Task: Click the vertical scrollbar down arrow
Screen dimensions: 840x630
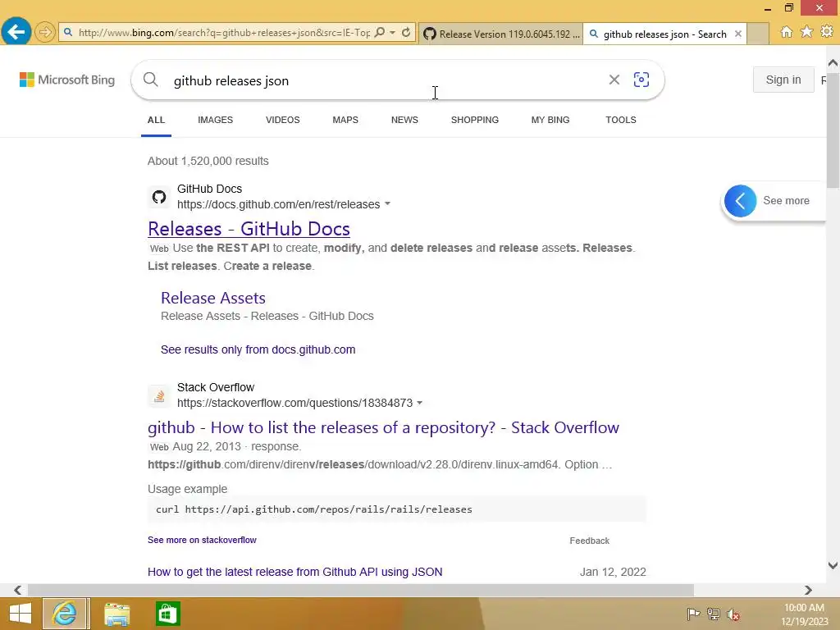Action: point(833,565)
